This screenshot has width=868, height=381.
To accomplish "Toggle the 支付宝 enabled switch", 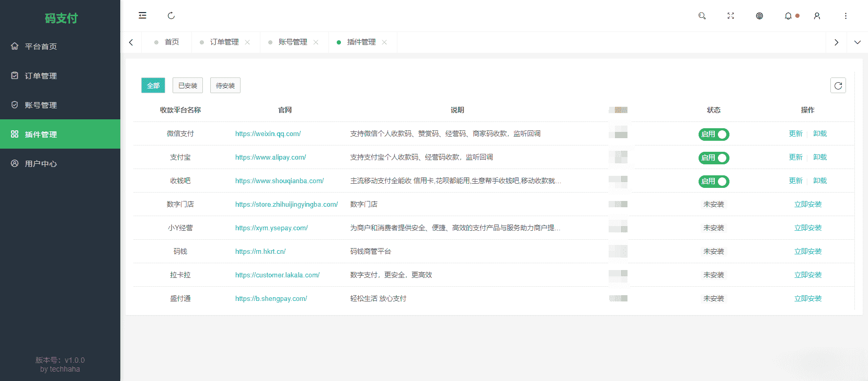I will coord(714,158).
